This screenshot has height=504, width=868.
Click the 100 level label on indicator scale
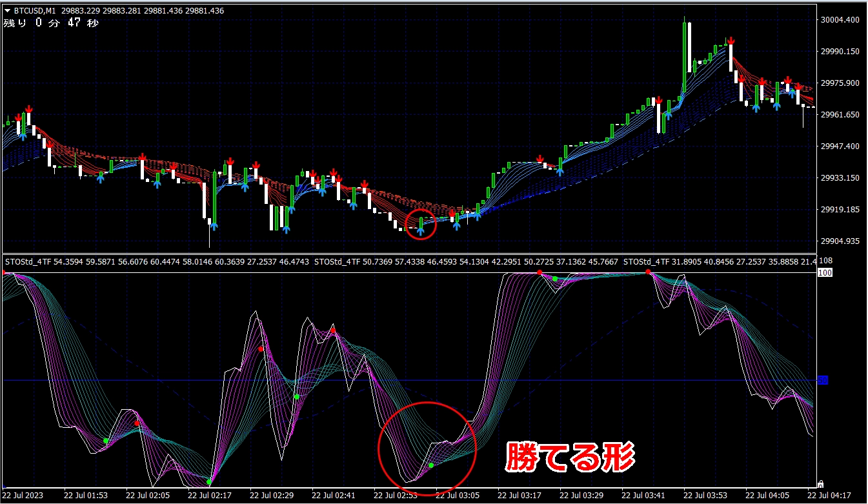click(x=823, y=273)
